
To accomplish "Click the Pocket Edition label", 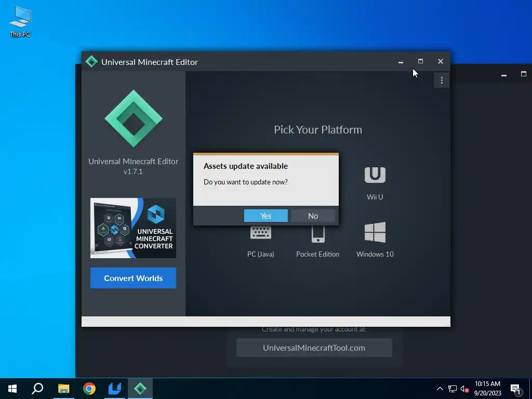I will [x=317, y=254].
